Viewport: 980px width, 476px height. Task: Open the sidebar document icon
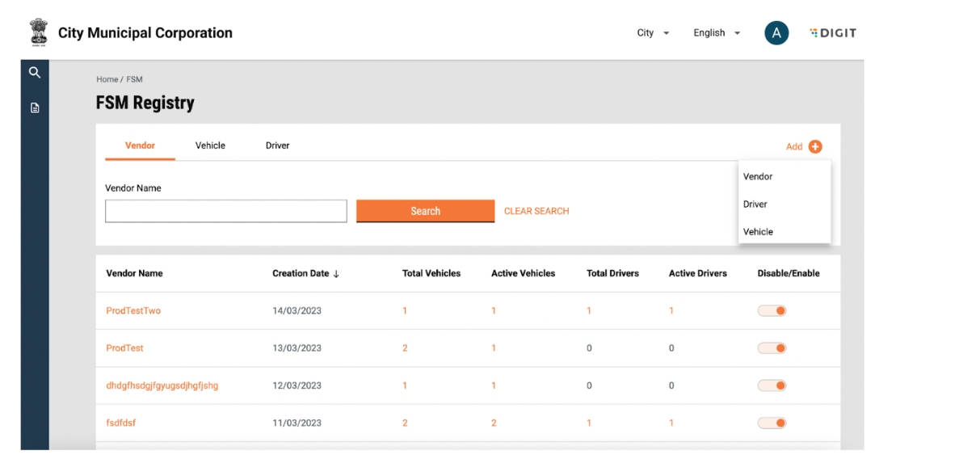tap(35, 107)
